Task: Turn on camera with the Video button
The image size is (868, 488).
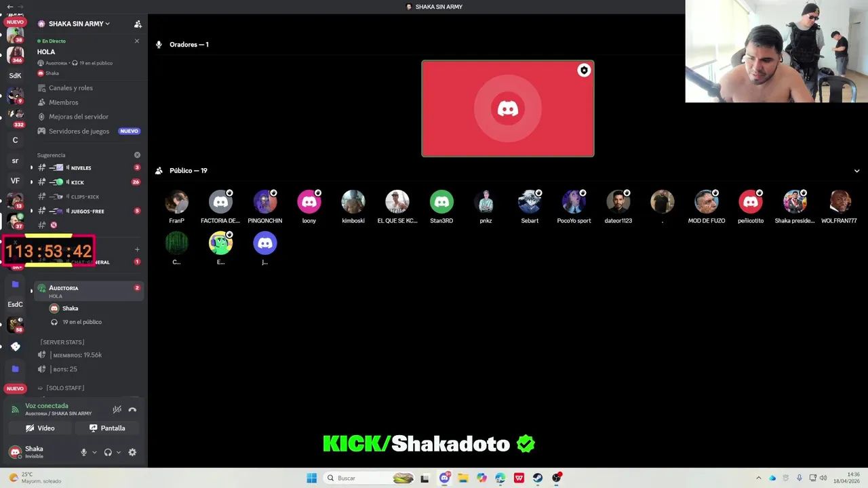Action: tap(40, 428)
